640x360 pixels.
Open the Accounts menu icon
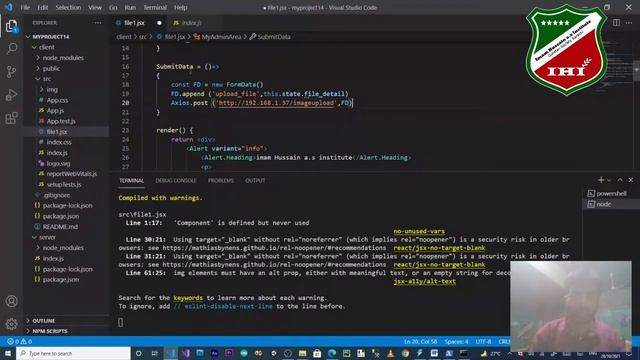tap(11, 301)
